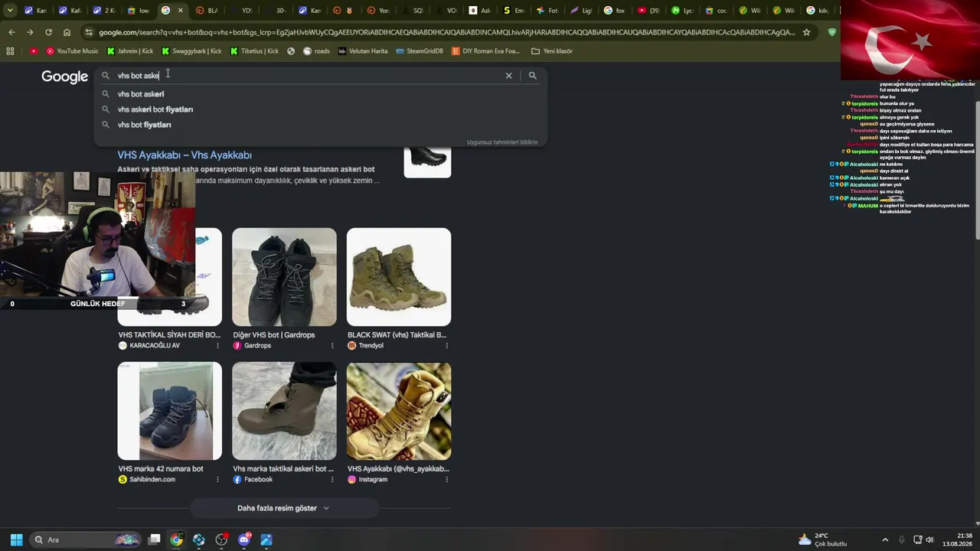Viewport: 980px width, 551px height.
Task: Open more options for Gardrops result
Action: point(332,346)
